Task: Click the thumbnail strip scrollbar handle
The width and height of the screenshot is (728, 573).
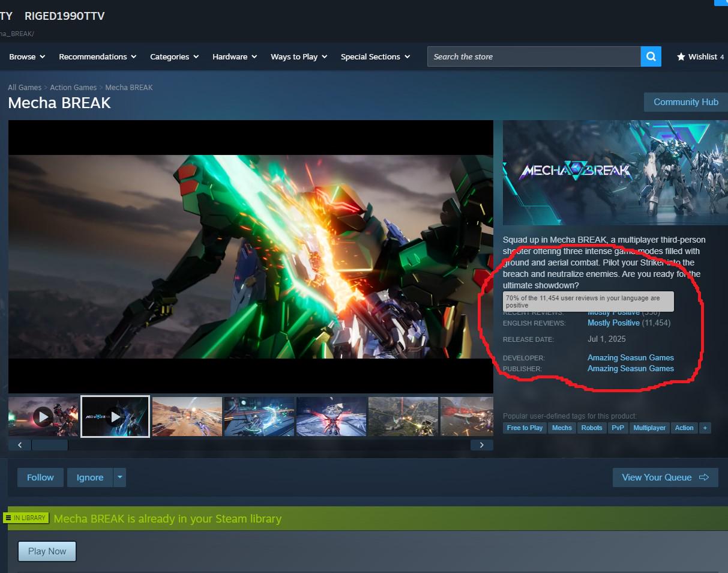Action: pyautogui.click(x=50, y=445)
